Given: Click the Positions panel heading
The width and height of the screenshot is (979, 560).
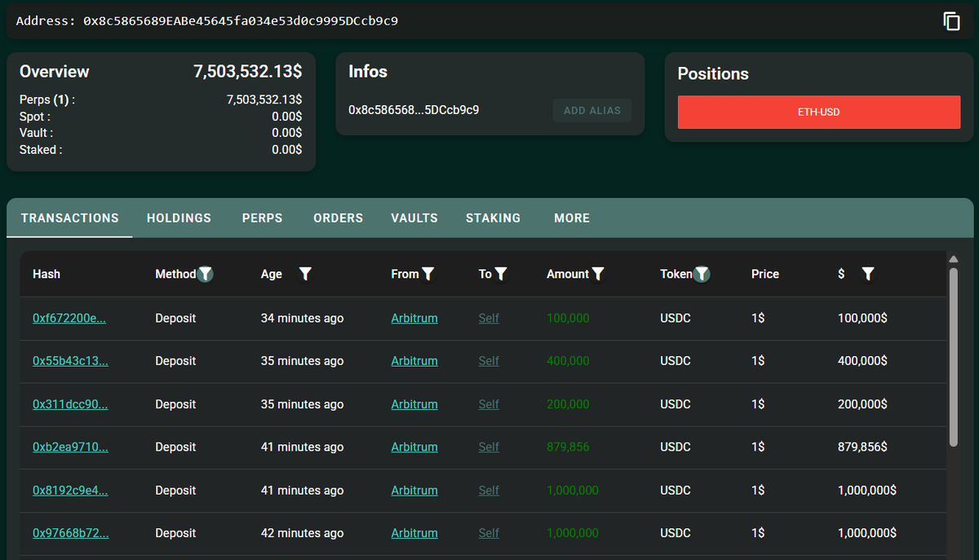Looking at the screenshot, I should tap(713, 73).
